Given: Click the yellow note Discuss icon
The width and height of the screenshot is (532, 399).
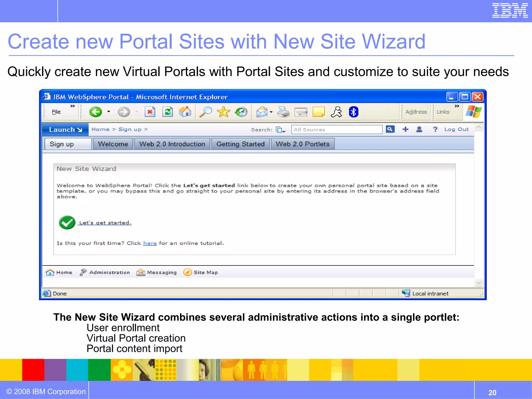Looking at the screenshot, I should [319, 112].
